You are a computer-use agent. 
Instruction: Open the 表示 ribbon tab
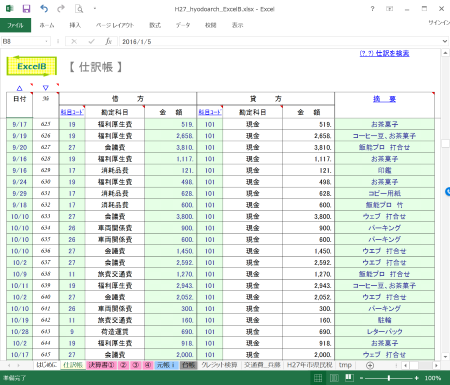click(238, 25)
